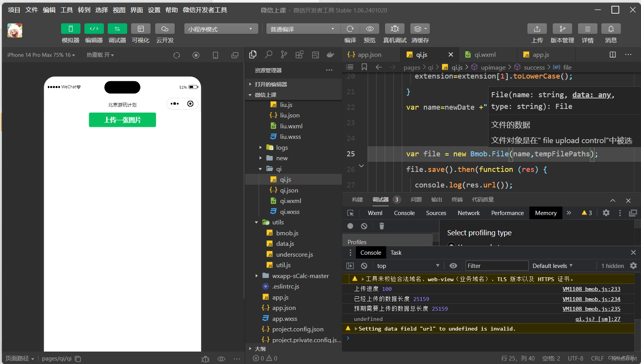The width and height of the screenshot is (641, 364).
Task: Open the 设置 menu
Action: pyautogui.click(x=154, y=10)
